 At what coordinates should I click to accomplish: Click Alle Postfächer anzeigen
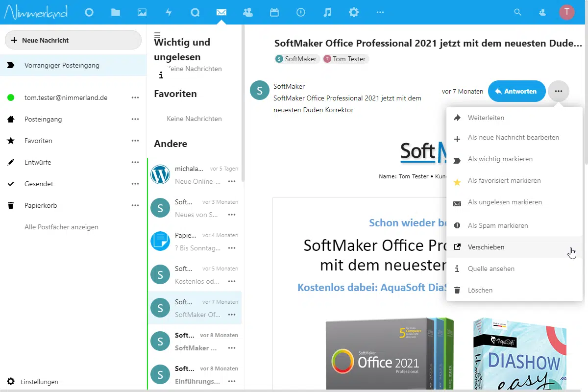pos(61,227)
